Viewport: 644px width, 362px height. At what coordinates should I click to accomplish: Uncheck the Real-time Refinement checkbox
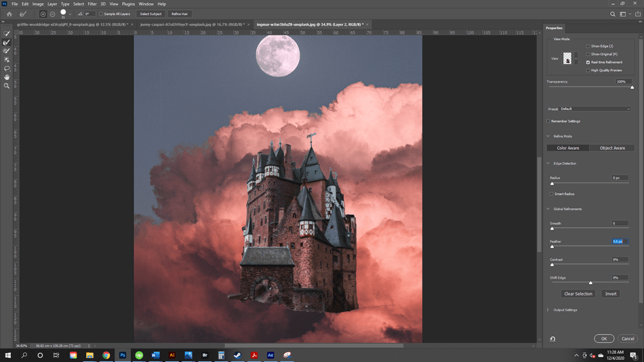[588, 62]
